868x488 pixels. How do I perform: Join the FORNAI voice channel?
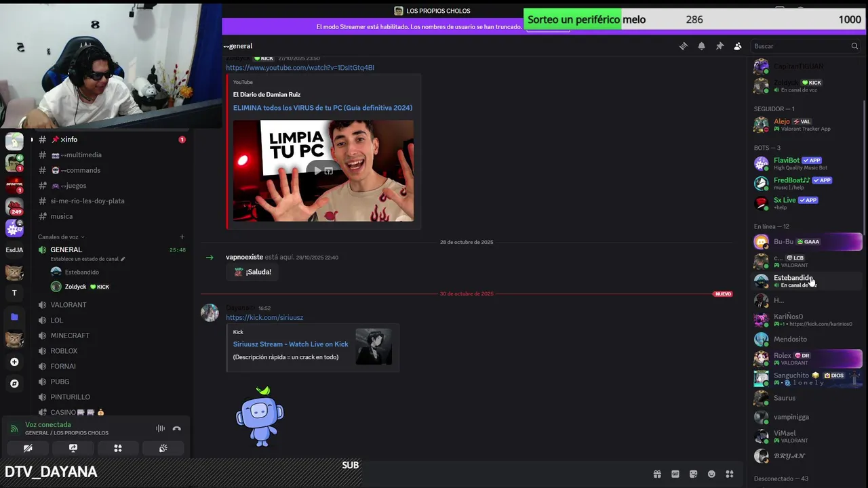tap(112, 366)
